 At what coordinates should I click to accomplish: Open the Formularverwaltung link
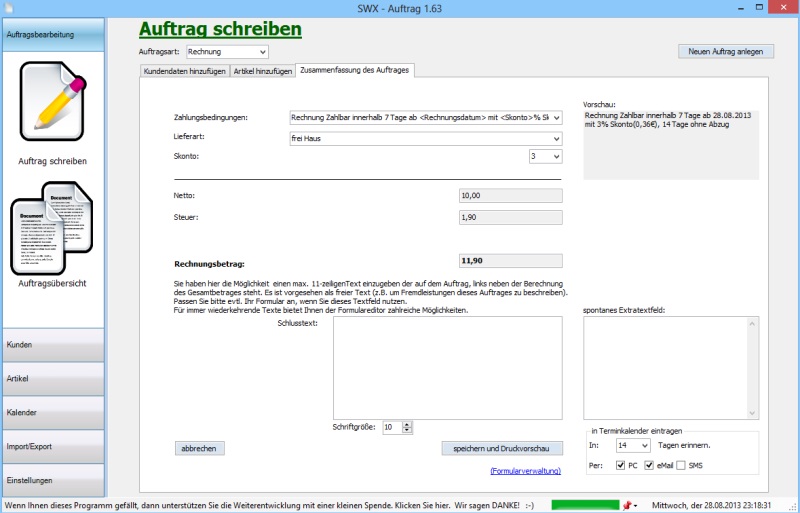pos(525,470)
